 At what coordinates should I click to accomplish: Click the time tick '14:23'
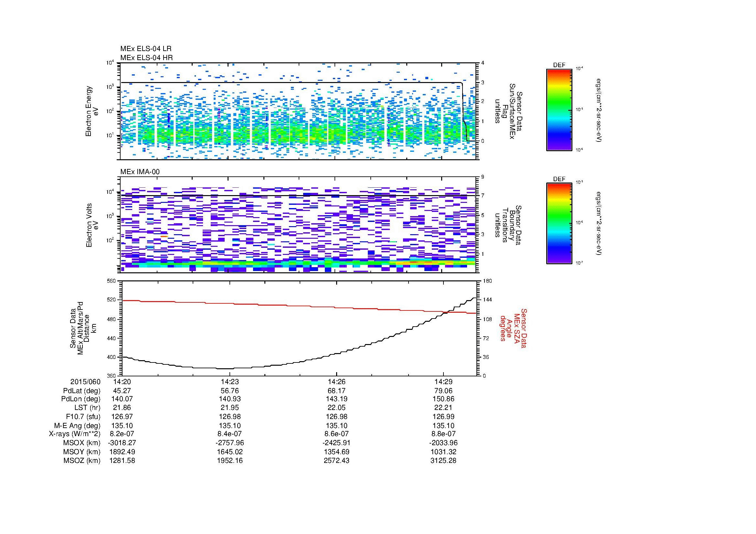(x=229, y=382)
